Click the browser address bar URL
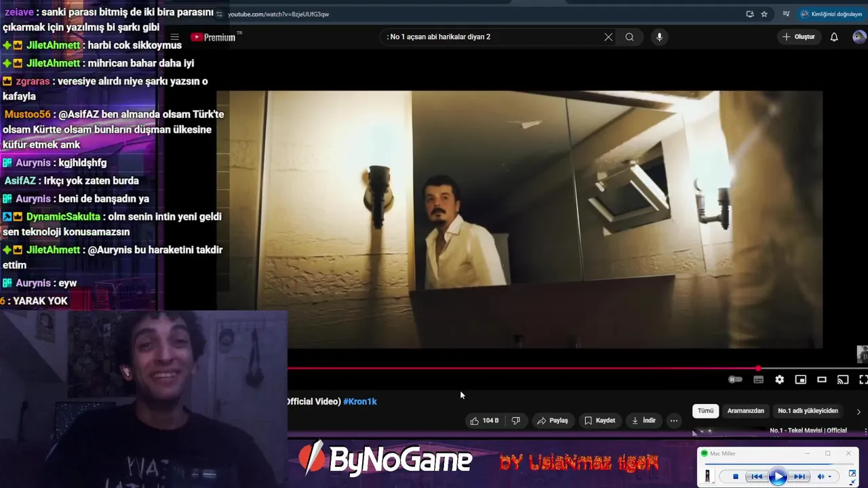The image size is (868, 488). click(279, 14)
